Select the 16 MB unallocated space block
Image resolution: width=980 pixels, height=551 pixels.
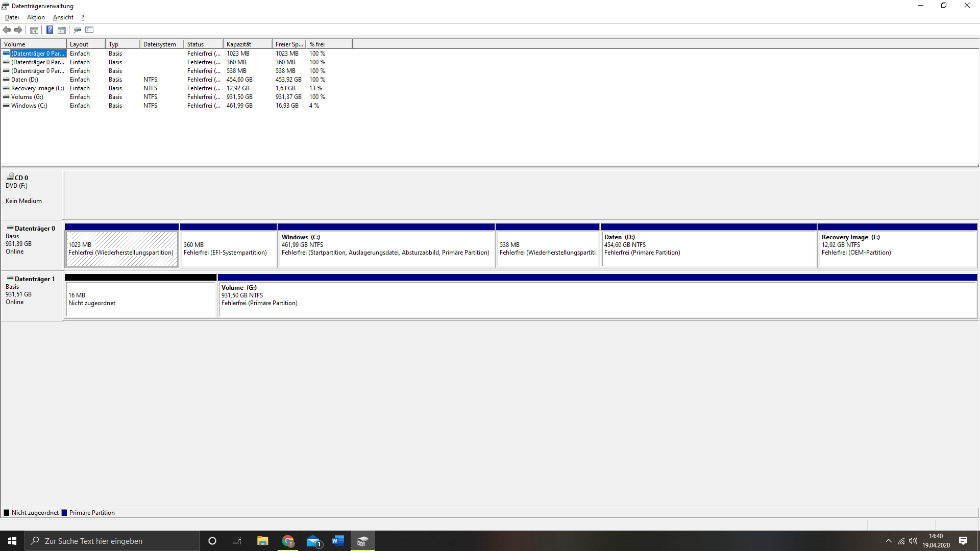[141, 299]
